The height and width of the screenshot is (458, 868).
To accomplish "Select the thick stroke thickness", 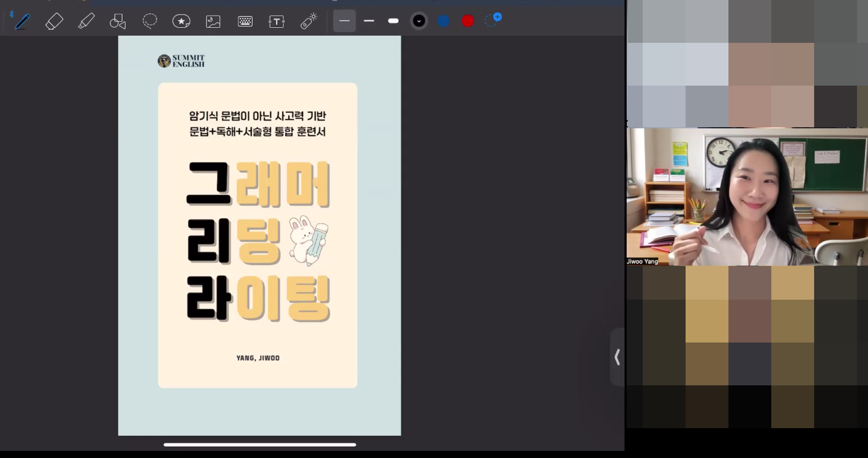I will click(393, 21).
